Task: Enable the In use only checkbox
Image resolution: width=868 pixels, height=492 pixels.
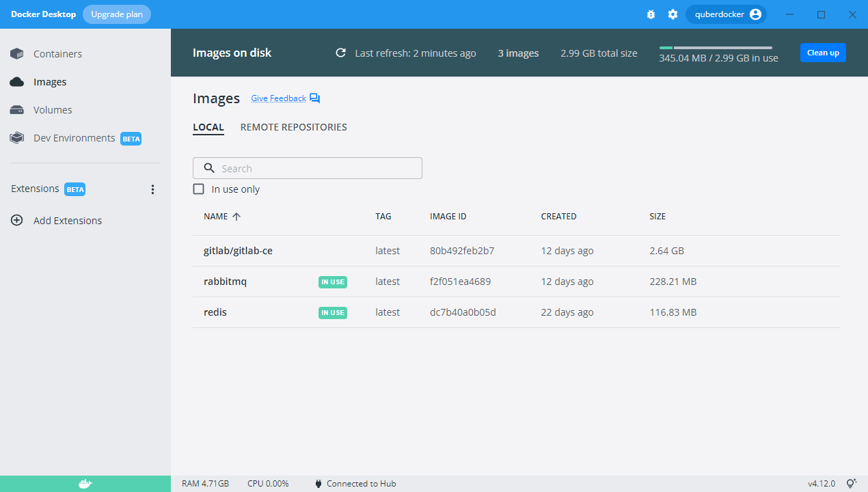Action: [x=199, y=189]
